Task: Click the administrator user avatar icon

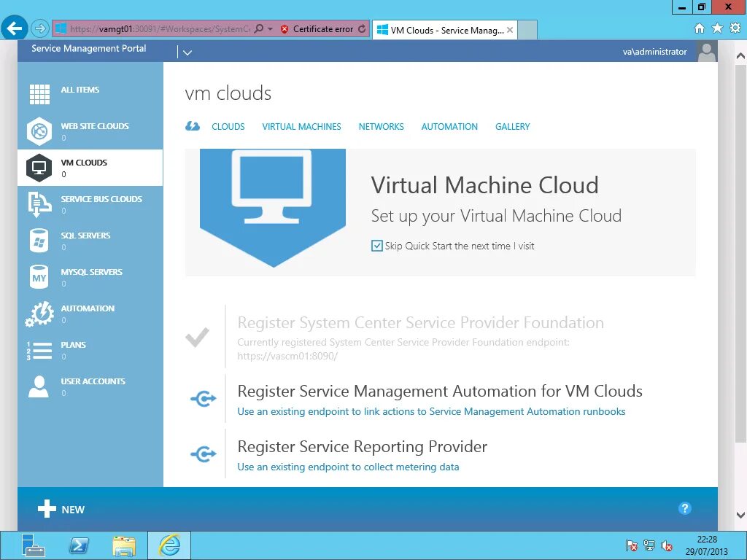Action: click(707, 52)
